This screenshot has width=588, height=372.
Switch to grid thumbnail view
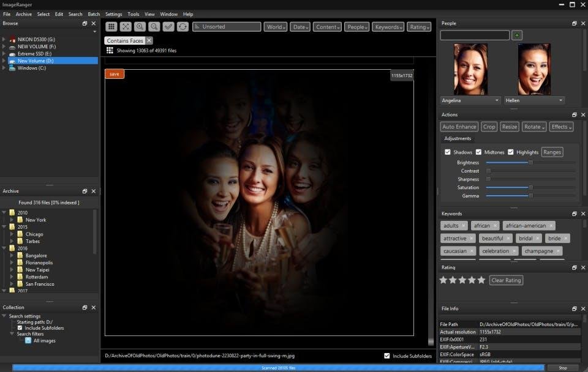click(x=111, y=27)
